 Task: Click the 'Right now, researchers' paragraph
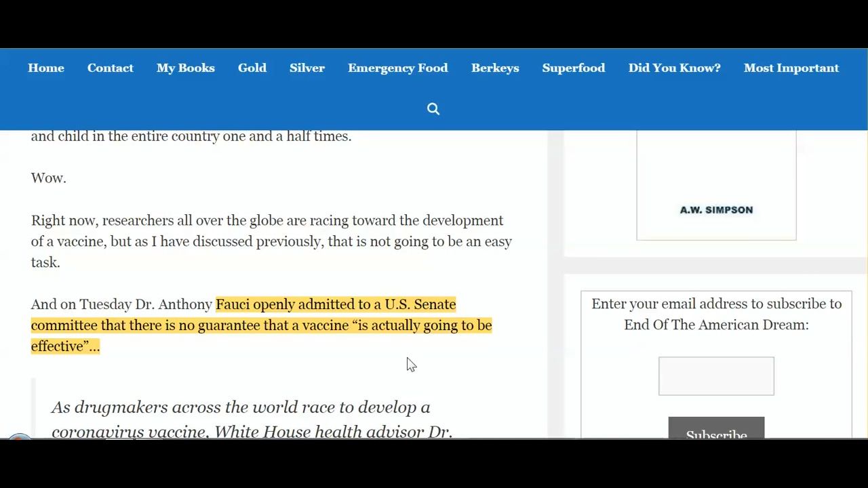pyautogui.click(x=271, y=241)
